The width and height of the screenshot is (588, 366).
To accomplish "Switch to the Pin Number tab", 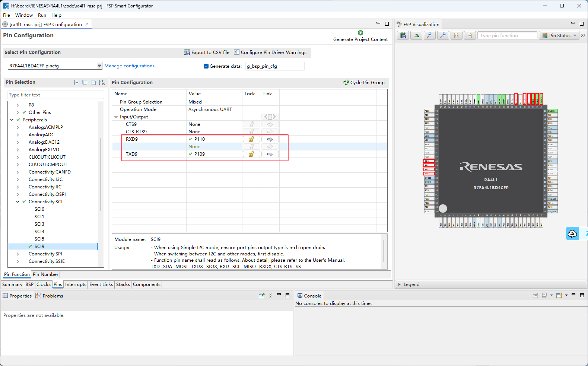I will (45, 274).
